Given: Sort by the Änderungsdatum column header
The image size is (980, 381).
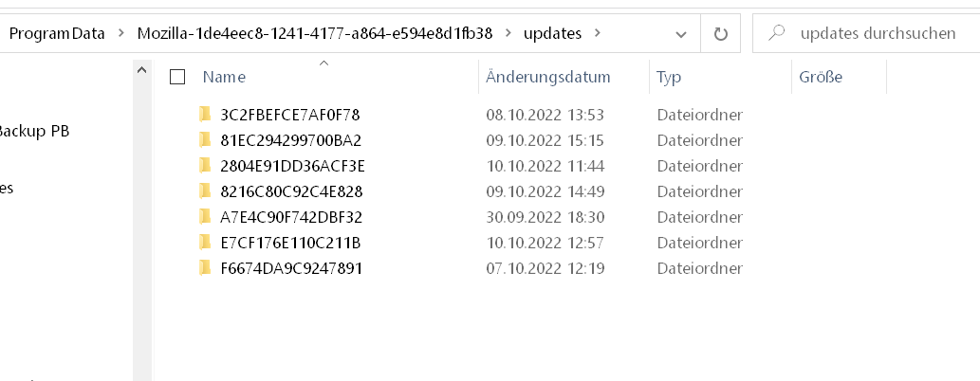Looking at the screenshot, I should point(548,77).
